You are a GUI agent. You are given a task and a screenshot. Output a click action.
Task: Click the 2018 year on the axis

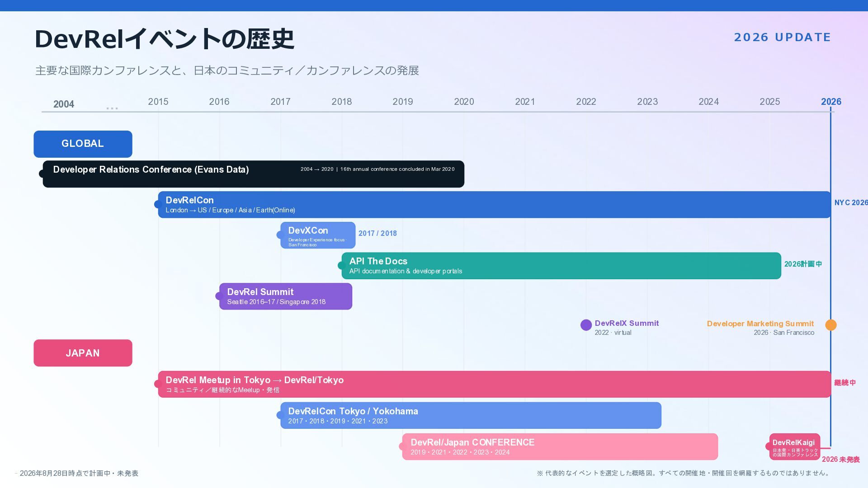coord(342,102)
